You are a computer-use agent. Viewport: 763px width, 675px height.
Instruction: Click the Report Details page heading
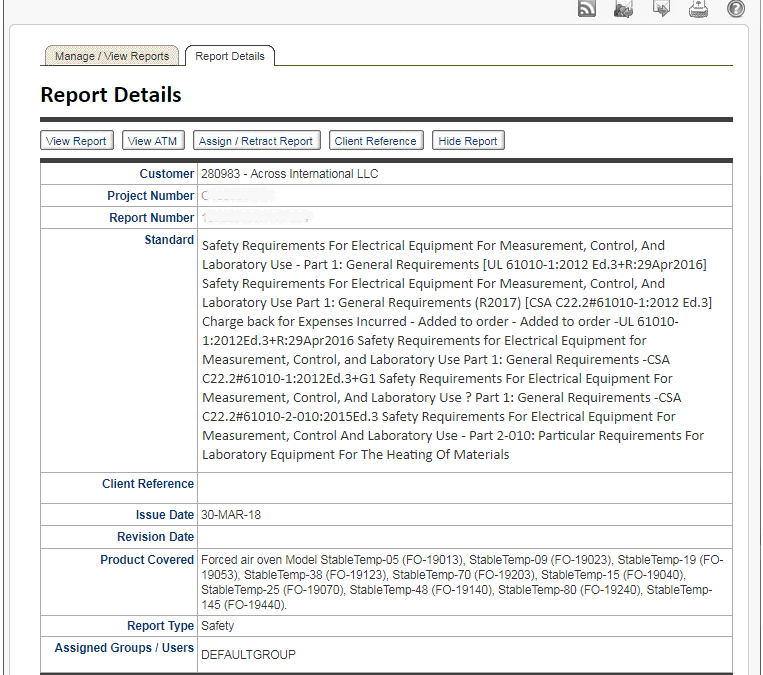[x=111, y=96]
